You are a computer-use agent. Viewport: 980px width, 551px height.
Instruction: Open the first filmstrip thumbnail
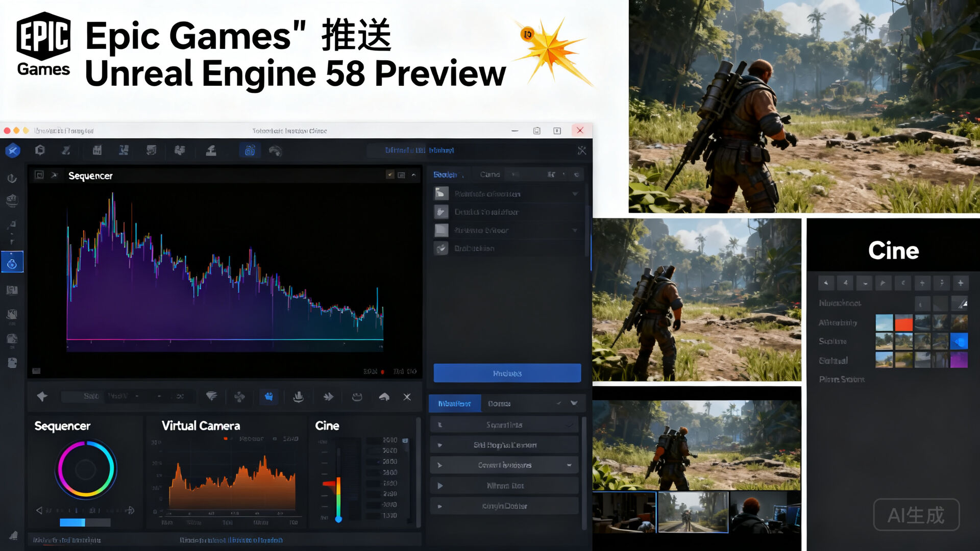[624, 512]
